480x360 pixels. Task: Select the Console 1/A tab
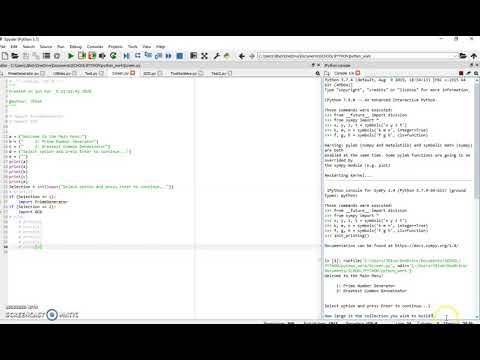pos(344,73)
